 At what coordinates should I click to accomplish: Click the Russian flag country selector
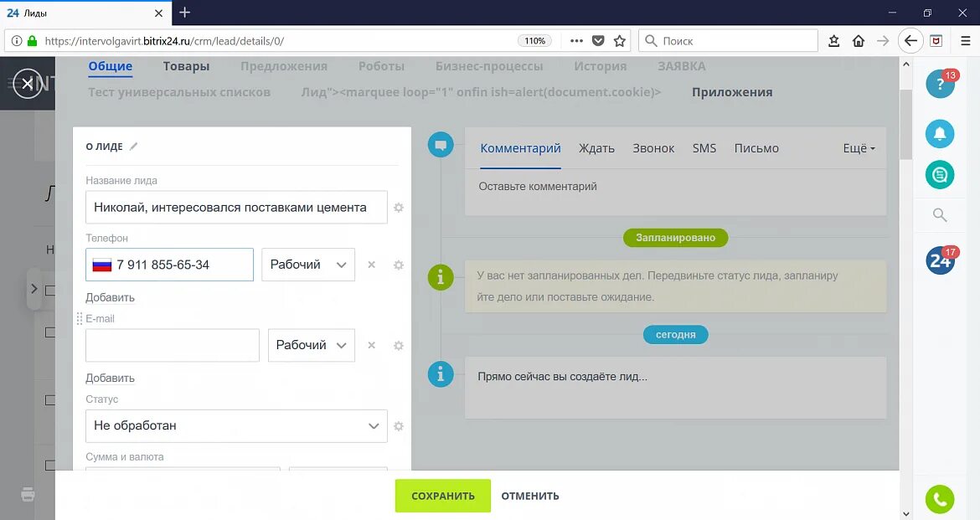pos(102,265)
